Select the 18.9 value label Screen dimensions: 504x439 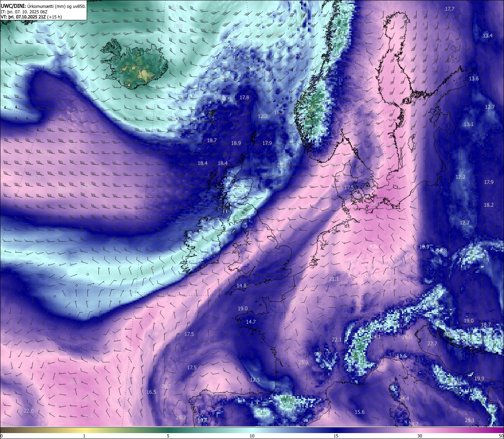[x=236, y=143]
